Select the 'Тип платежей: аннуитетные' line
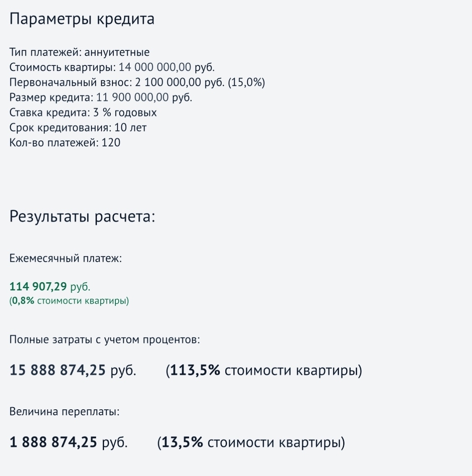The height and width of the screenshot is (476, 472). 79,52
